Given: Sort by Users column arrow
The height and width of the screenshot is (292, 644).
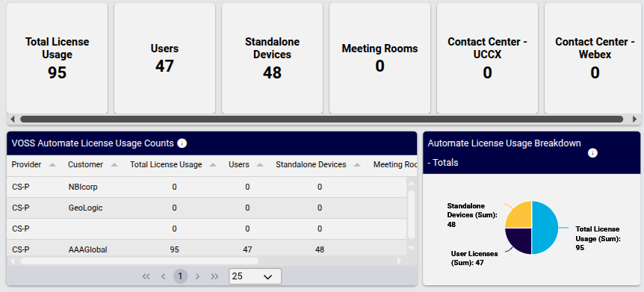Looking at the screenshot, I should [260, 165].
